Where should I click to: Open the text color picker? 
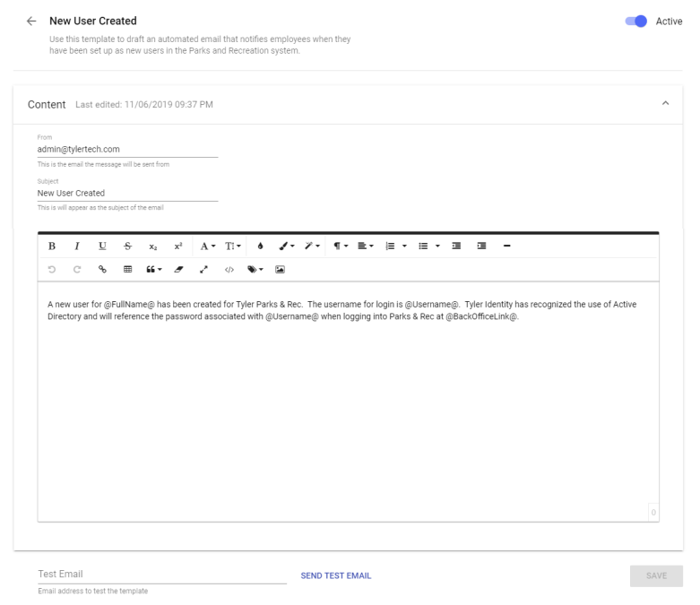pos(260,246)
